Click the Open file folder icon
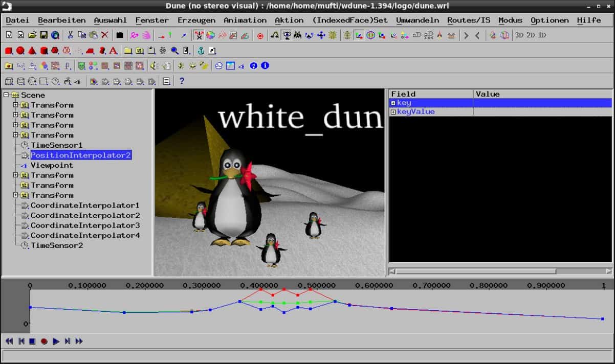 [x=32, y=35]
